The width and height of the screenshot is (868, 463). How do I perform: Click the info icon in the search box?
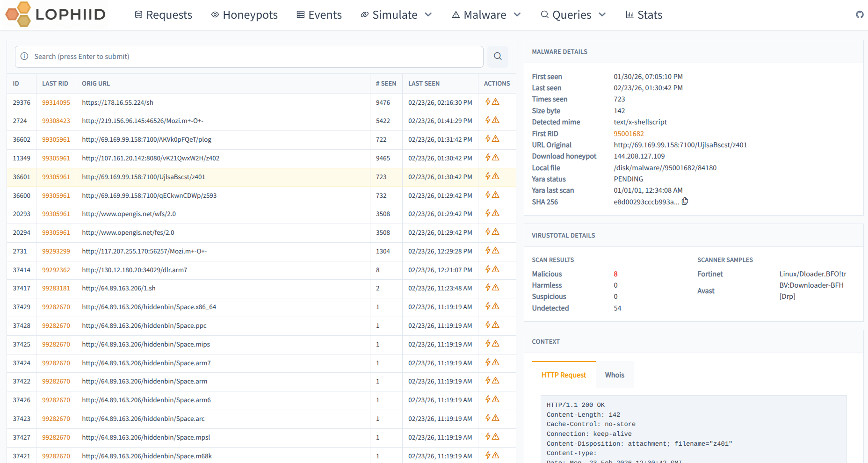[x=24, y=56]
